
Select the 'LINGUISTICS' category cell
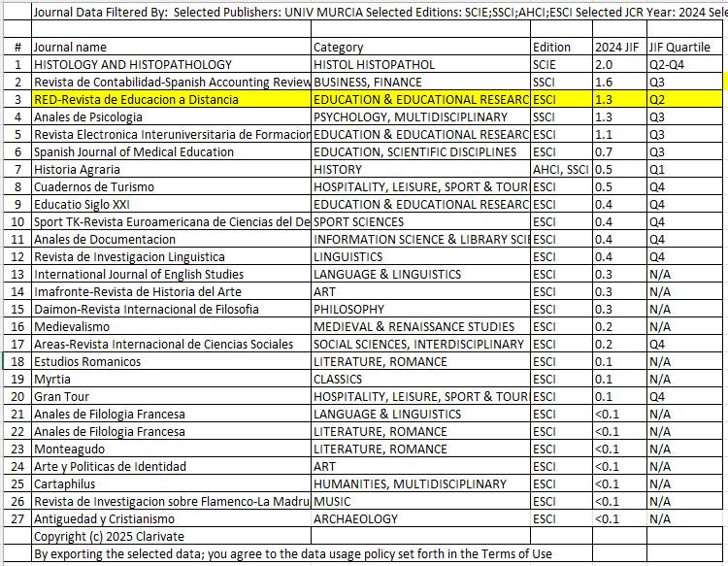(420, 256)
